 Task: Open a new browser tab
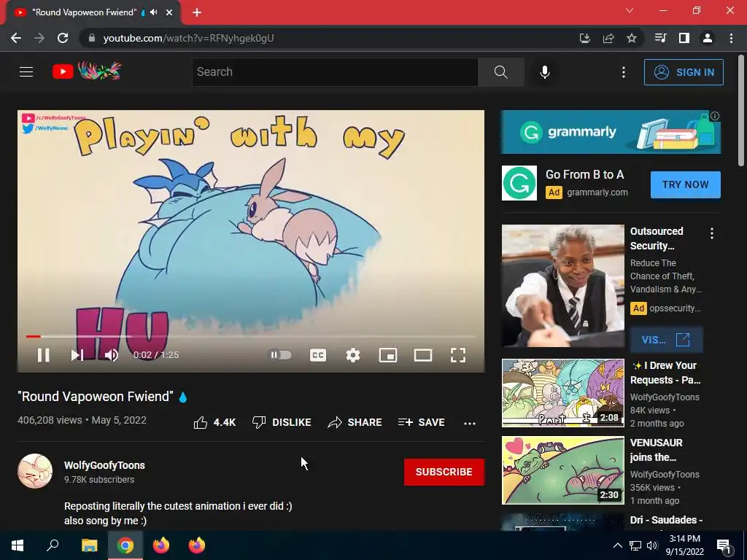197,12
